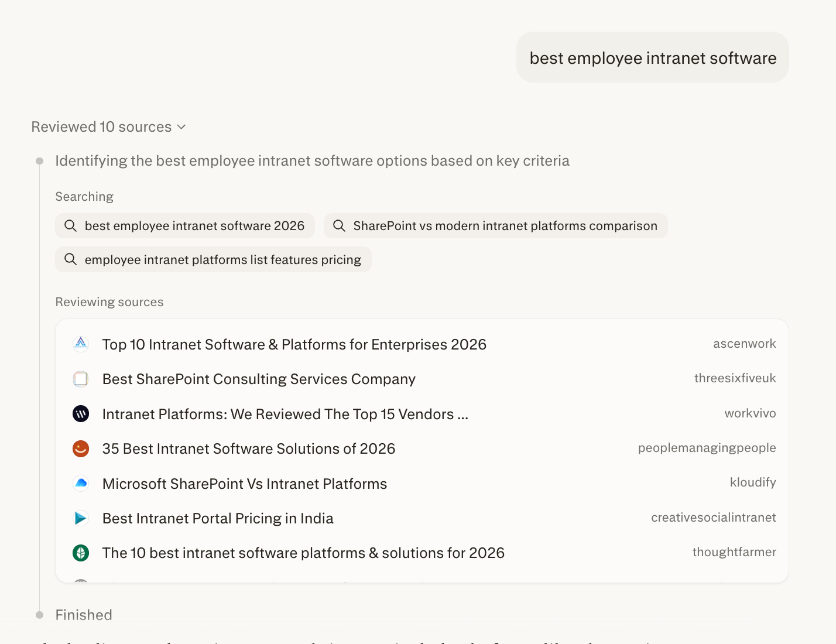Open the 35 Best Intranet Software Solutions article
Image resolution: width=836 pixels, height=644 pixels.
click(x=248, y=448)
